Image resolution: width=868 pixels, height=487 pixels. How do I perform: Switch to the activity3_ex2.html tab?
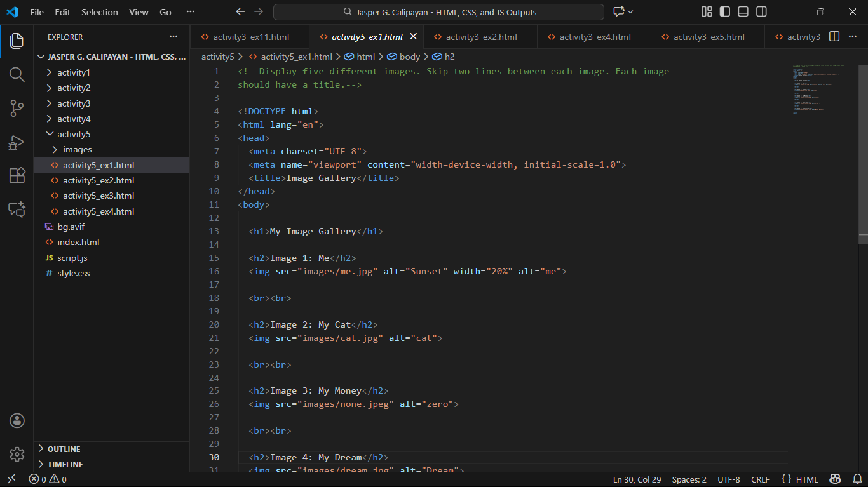480,37
